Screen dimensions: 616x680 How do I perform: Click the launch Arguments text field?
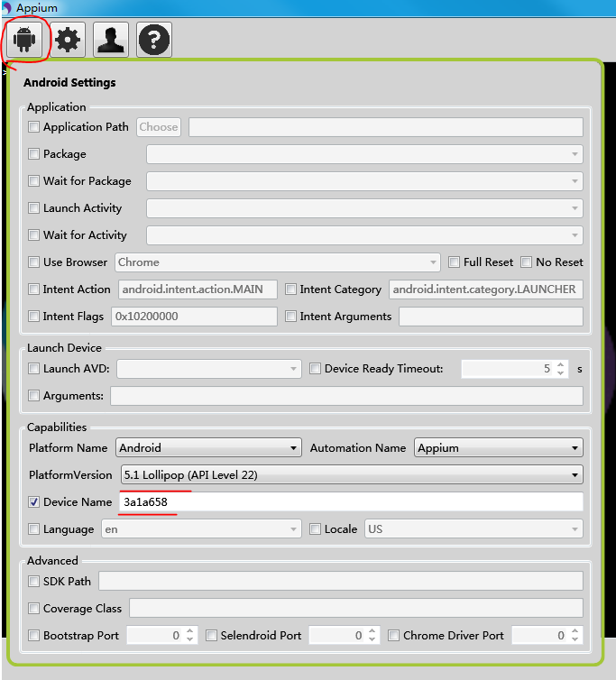[x=346, y=396]
